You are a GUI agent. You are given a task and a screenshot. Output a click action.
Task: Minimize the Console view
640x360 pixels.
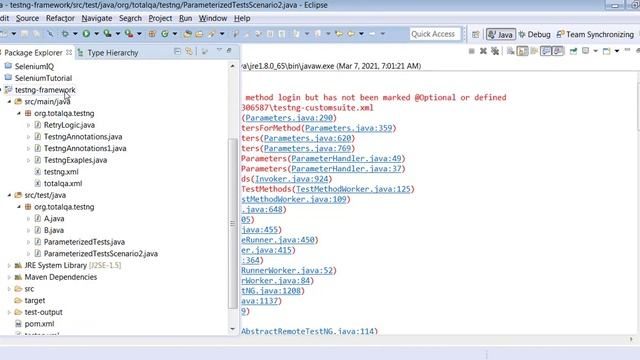(627, 50)
